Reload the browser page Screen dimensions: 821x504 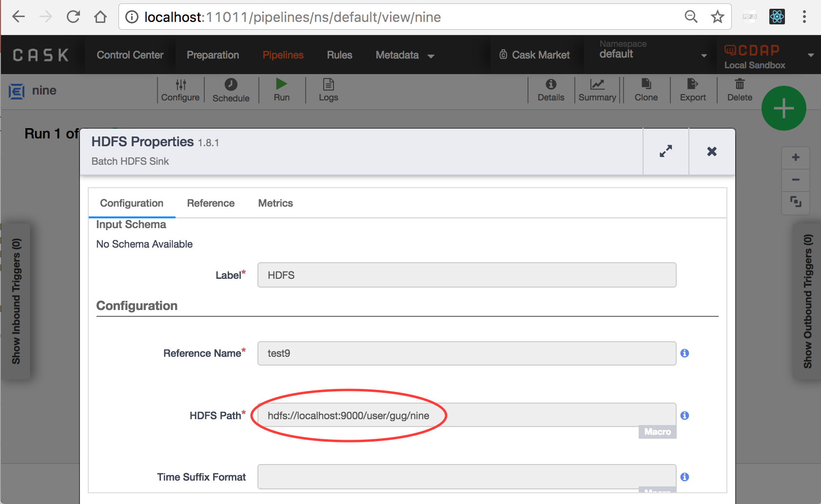point(73,17)
